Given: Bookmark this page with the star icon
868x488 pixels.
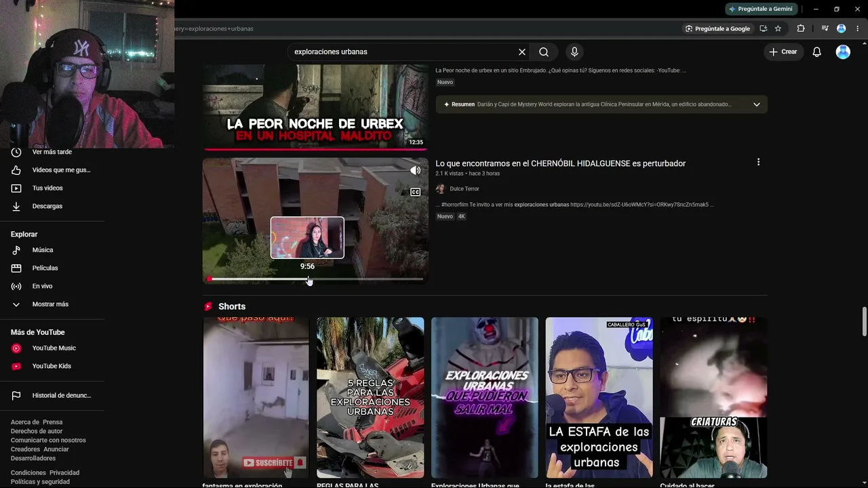Looking at the screenshot, I should pos(778,28).
